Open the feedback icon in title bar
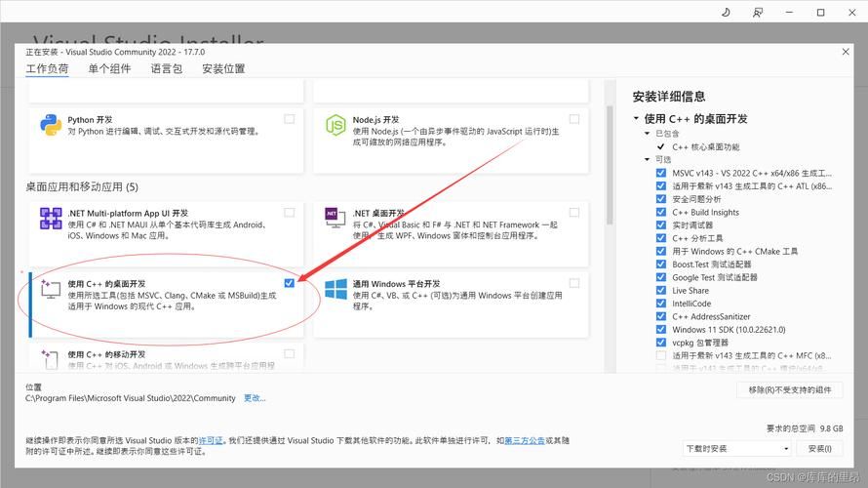Image resolution: width=868 pixels, height=488 pixels. (757, 12)
